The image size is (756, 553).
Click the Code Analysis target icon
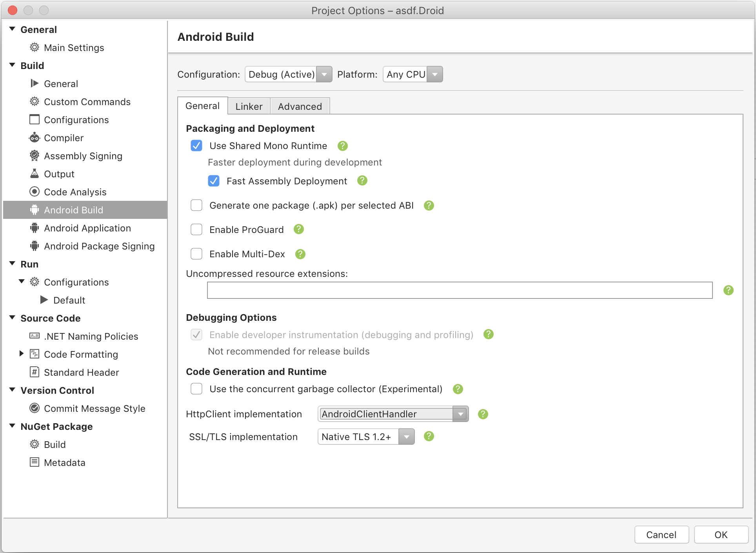35,192
